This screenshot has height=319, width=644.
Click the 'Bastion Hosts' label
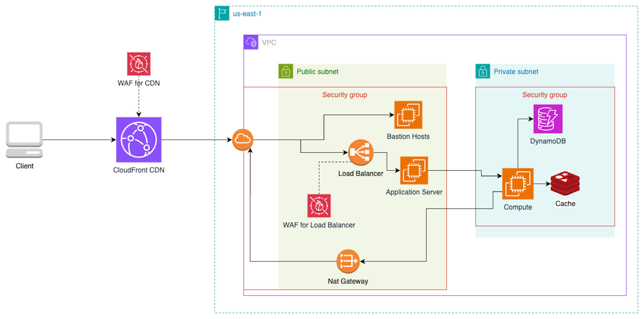pos(408,136)
